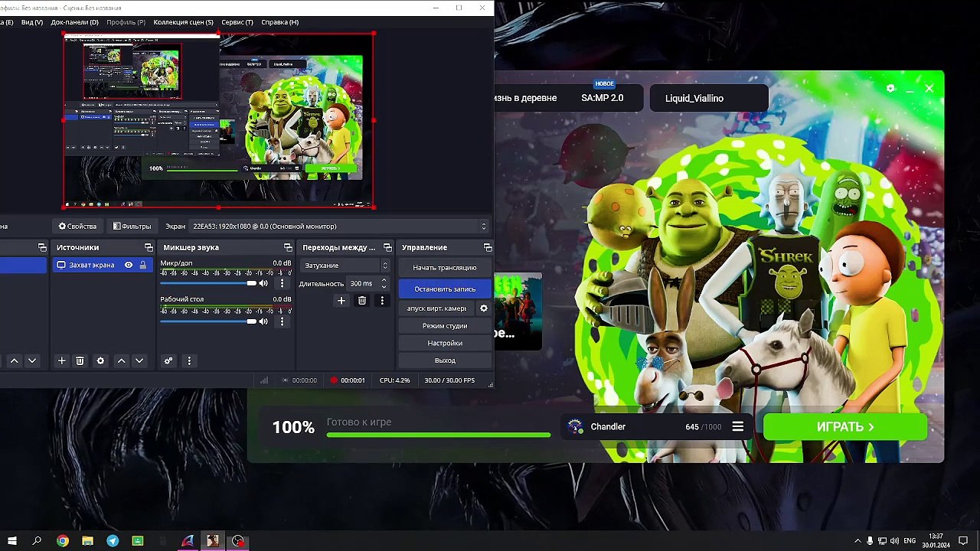Undock the Микшер звука panel
Image resolution: width=980 pixels, height=551 pixels.
288,247
